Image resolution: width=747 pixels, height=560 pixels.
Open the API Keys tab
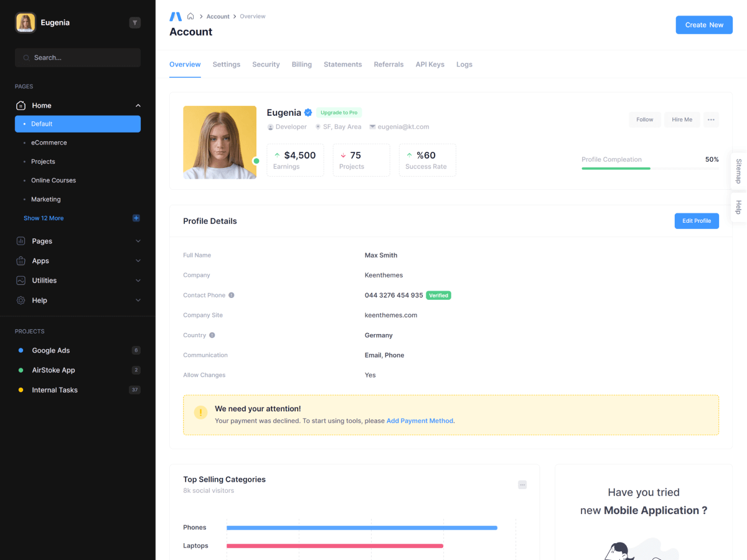click(430, 65)
